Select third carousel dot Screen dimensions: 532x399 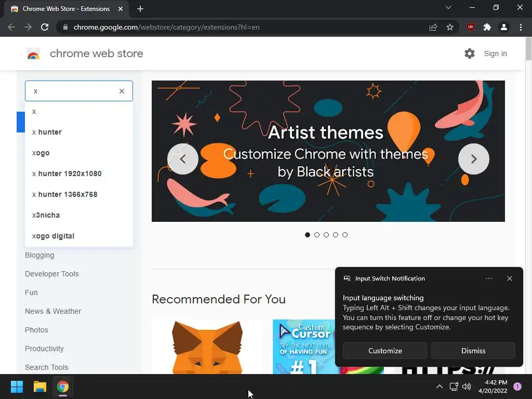click(x=326, y=235)
